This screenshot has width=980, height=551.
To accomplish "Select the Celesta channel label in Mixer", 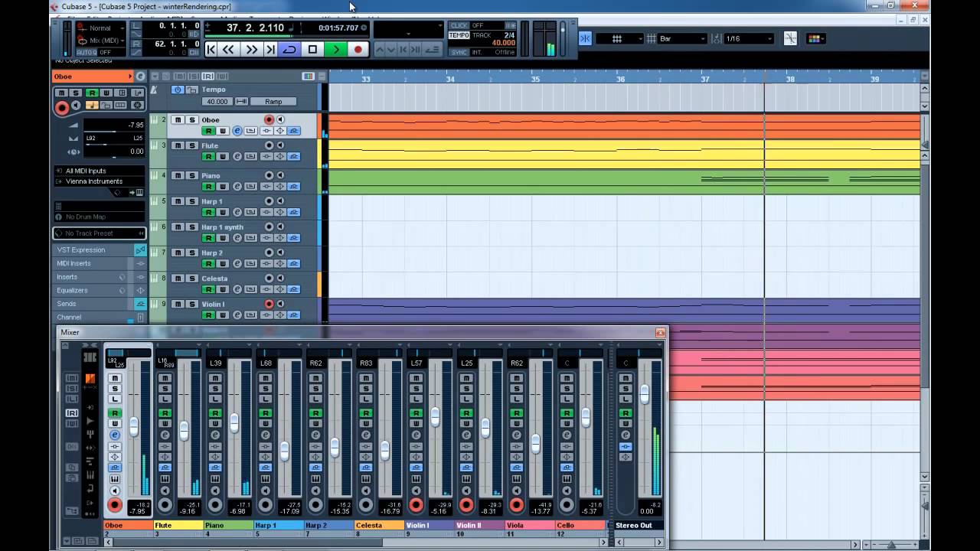I will point(379,526).
